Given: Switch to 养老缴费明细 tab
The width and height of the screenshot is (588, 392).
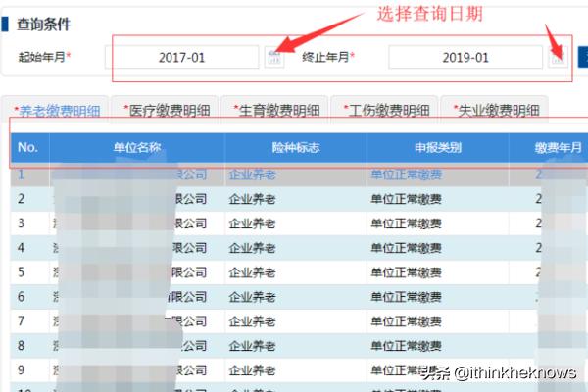Looking at the screenshot, I should 55,110.
